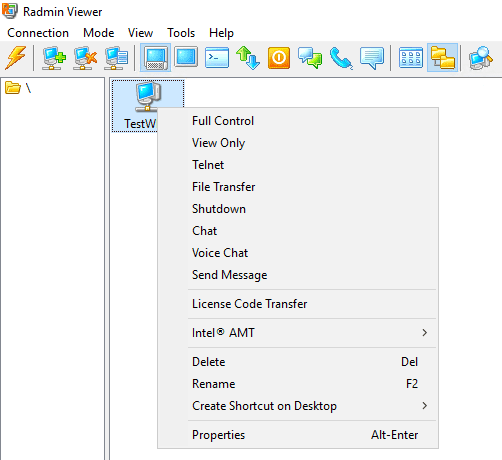The image size is (502, 460).
Task: Toggle folder tree toolbar button
Action: (x=442, y=57)
